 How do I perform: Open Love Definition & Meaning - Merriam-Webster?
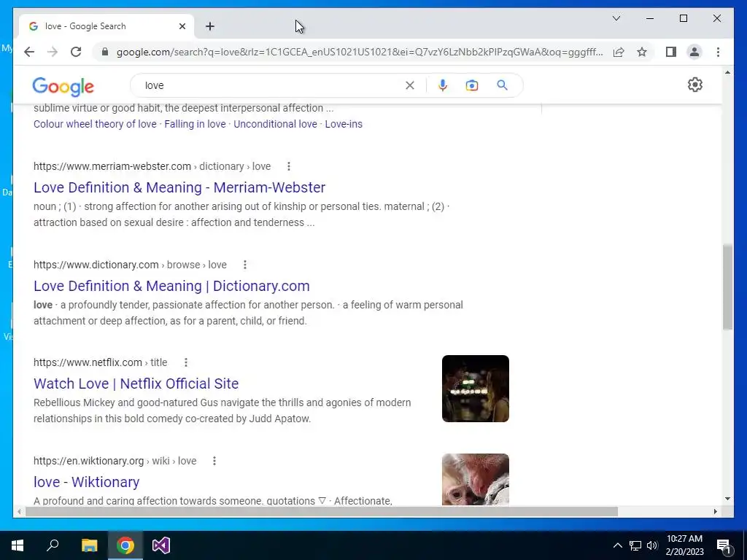coord(179,187)
